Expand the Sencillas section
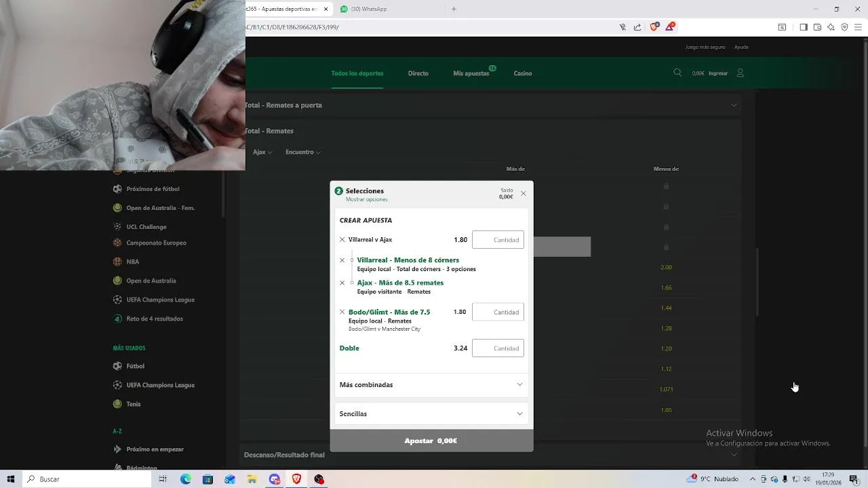868x488 pixels. coord(431,413)
